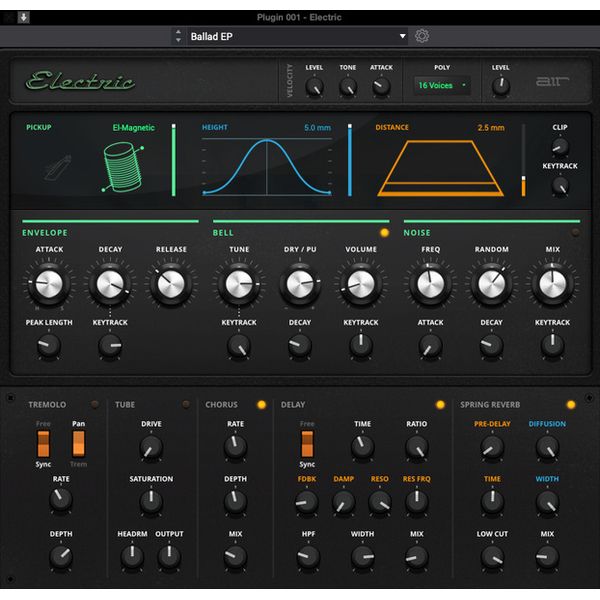Click the Tremolo Depth knob
Image resolution: width=600 pixels, height=600 pixels.
coord(61,556)
